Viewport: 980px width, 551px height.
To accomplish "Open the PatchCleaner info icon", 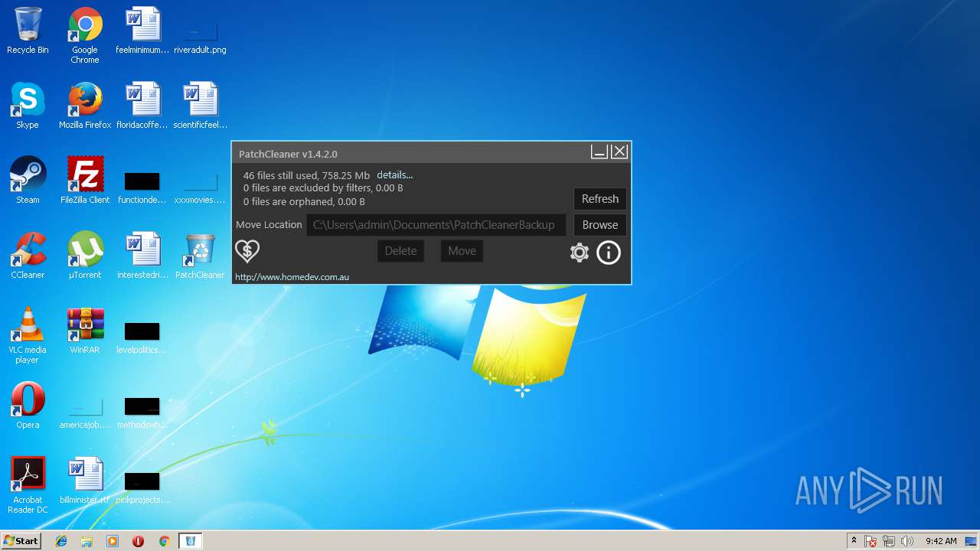I will tap(609, 253).
